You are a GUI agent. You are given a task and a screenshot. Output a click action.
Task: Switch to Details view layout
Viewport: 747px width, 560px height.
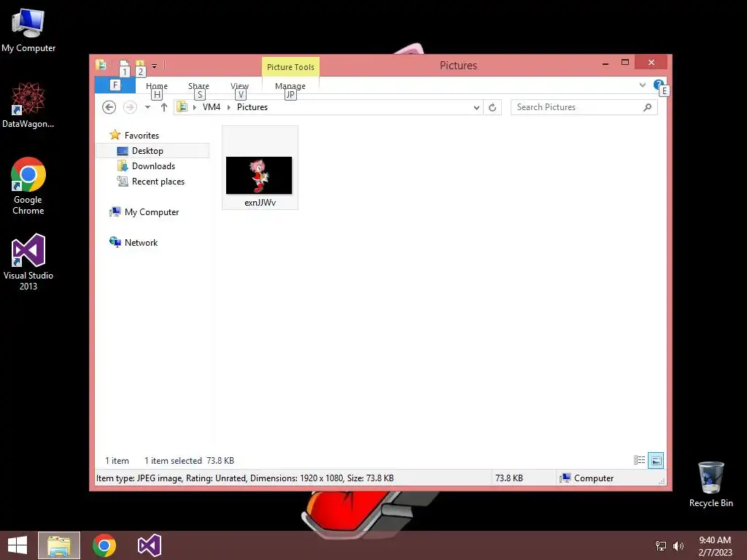point(639,460)
